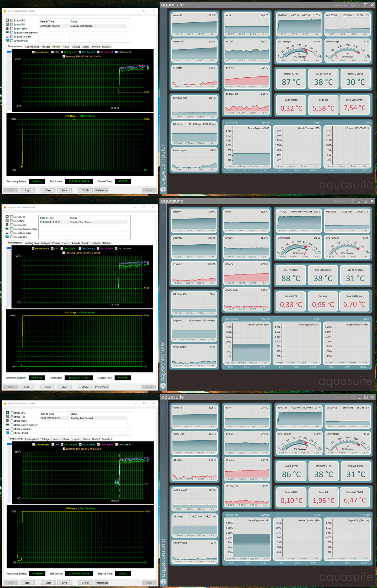Click the flame icon in AIDA64 window started 18:22:05
The height and width of the screenshot is (588, 377).
[5, 403]
